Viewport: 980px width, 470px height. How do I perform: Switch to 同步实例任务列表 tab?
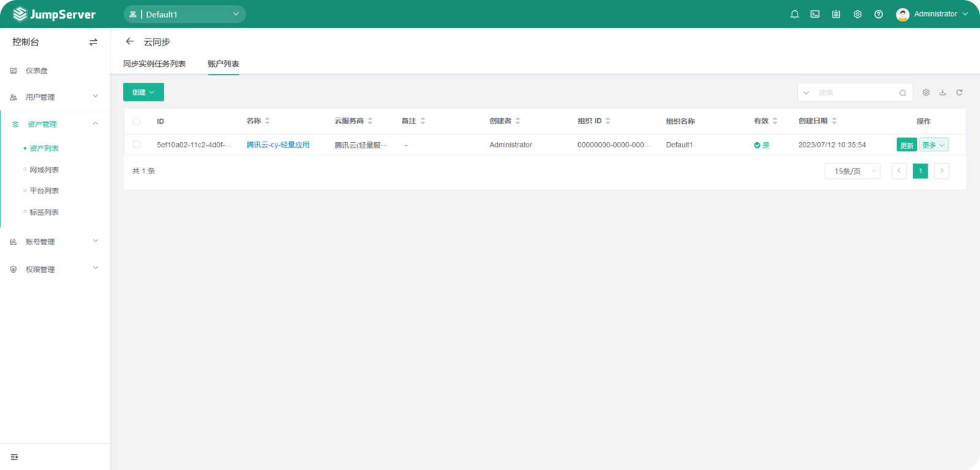(154, 64)
